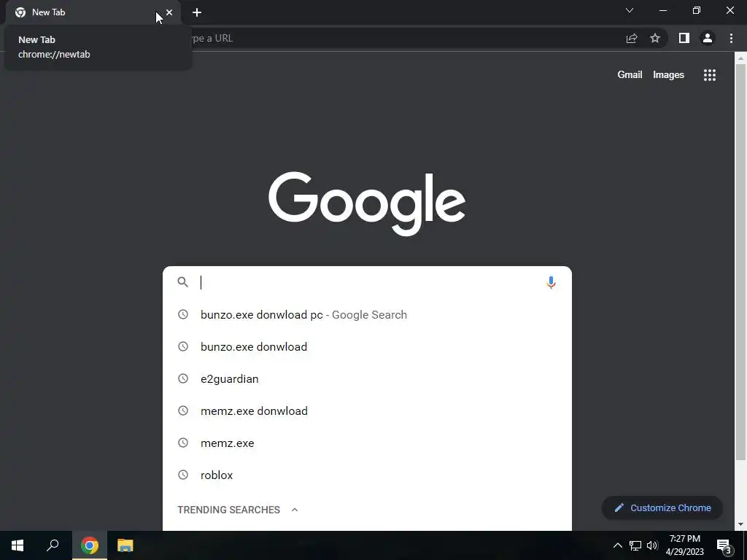
Task: Open the network status tray icon
Action: 635,545
